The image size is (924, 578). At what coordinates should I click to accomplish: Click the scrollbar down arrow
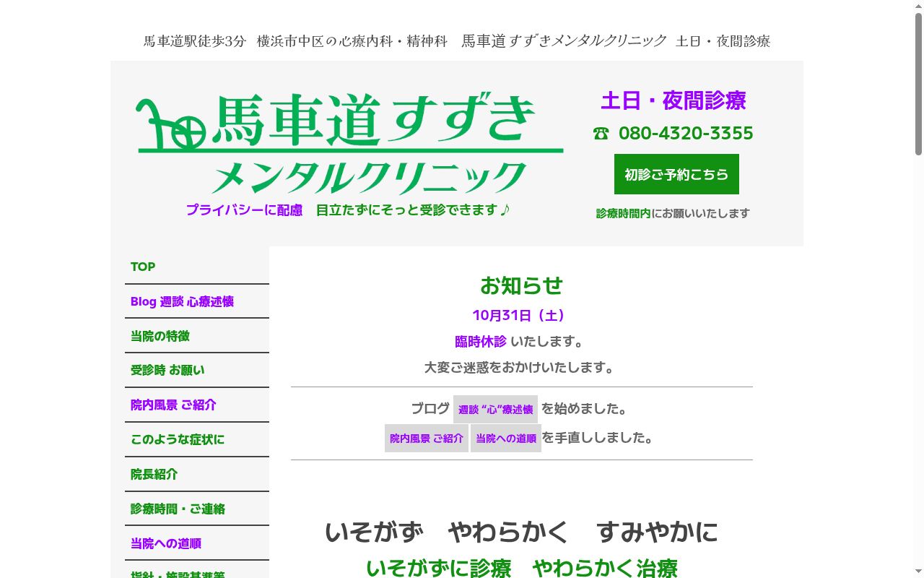click(918, 572)
